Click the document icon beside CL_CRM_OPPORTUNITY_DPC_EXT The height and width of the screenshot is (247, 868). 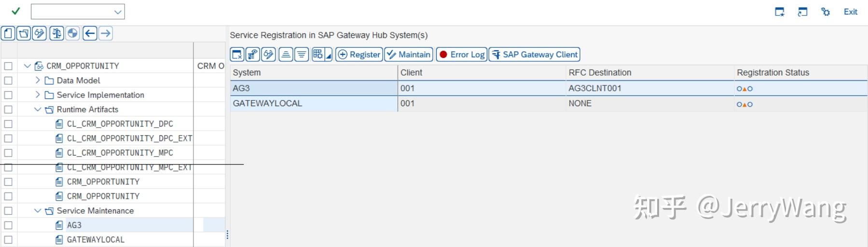[x=59, y=138]
